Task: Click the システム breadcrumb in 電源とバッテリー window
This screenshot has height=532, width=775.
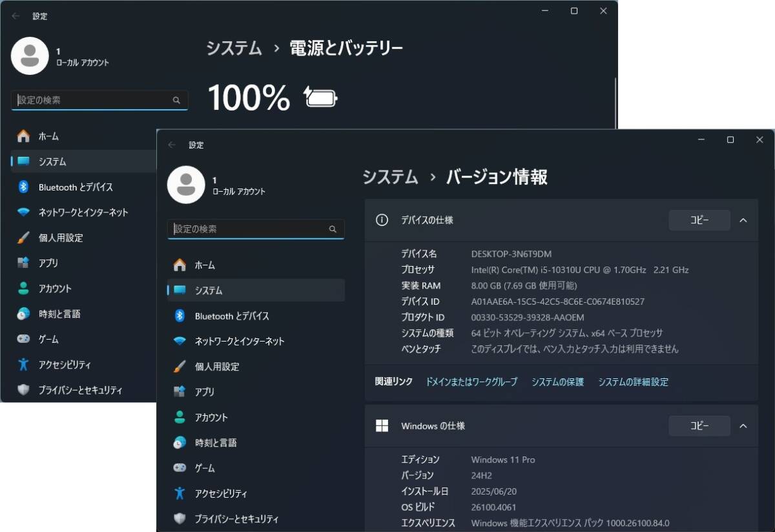Action: 234,48
